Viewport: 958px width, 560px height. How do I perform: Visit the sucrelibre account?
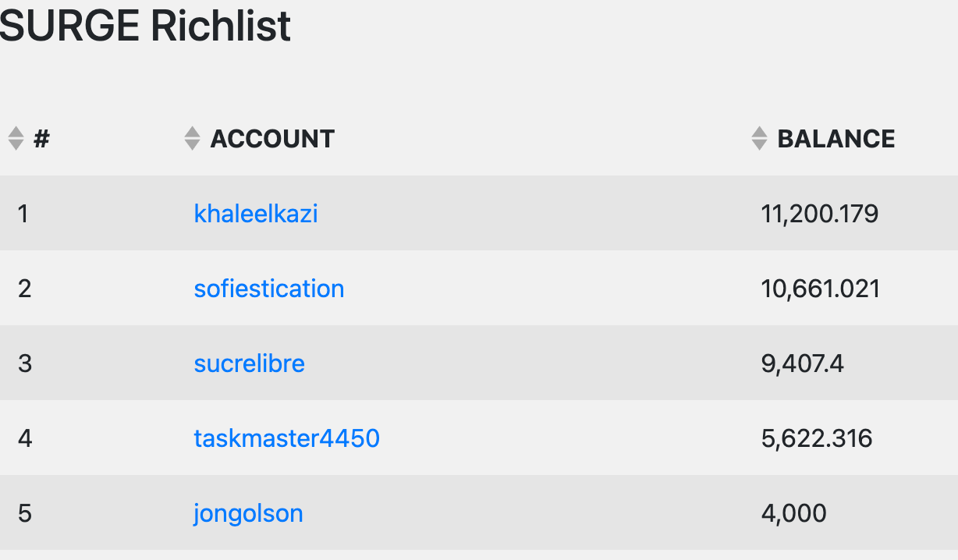pos(249,363)
